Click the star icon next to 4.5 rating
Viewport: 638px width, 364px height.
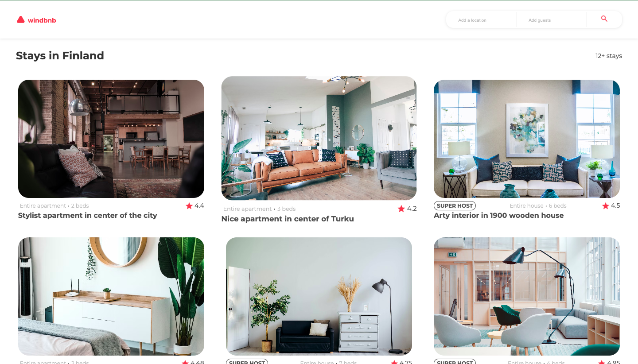606,205
